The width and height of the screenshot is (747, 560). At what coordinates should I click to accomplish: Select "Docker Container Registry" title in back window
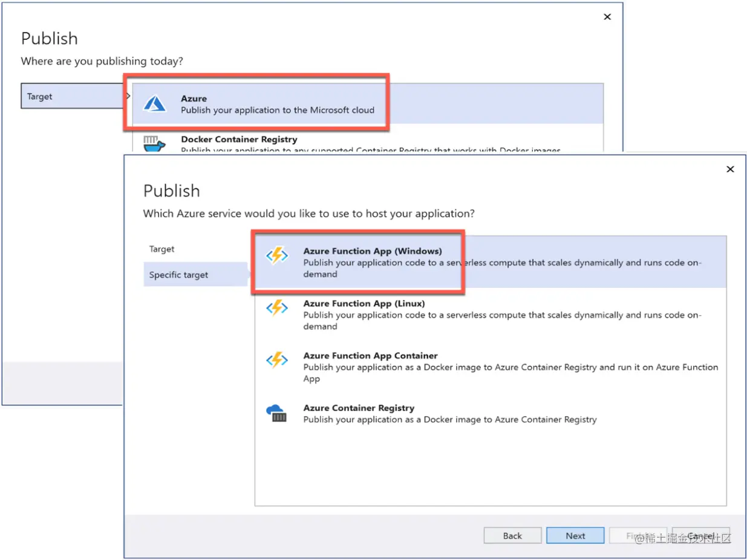pyautogui.click(x=239, y=140)
